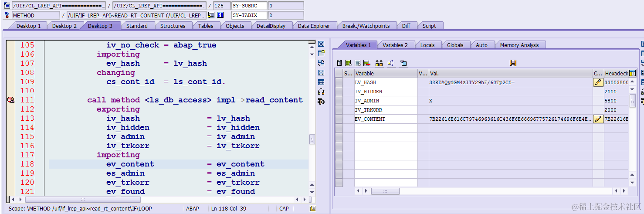Close the source code tool with X icon
Image resolution: width=644 pixels, height=214 pixels.
coord(321,44)
